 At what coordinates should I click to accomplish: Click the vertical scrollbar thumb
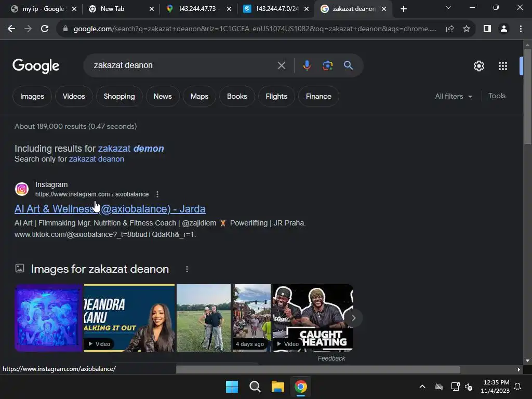[x=527, y=97]
